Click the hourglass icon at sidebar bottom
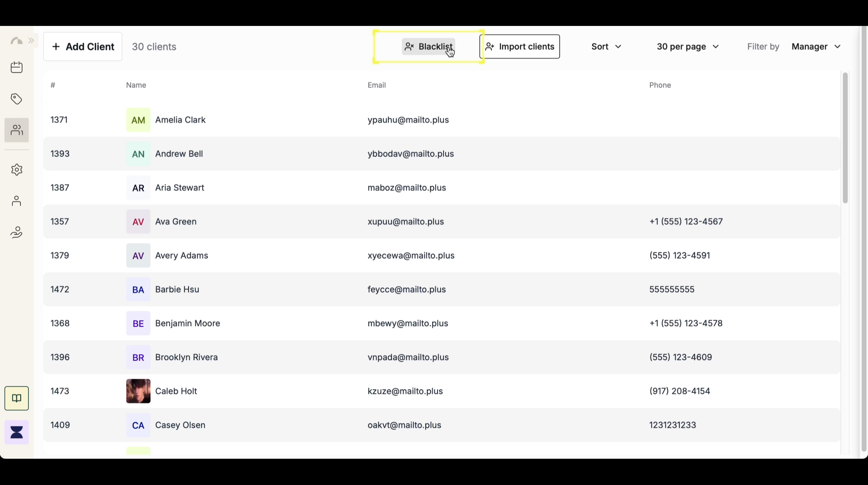868x485 pixels. (17, 432)
